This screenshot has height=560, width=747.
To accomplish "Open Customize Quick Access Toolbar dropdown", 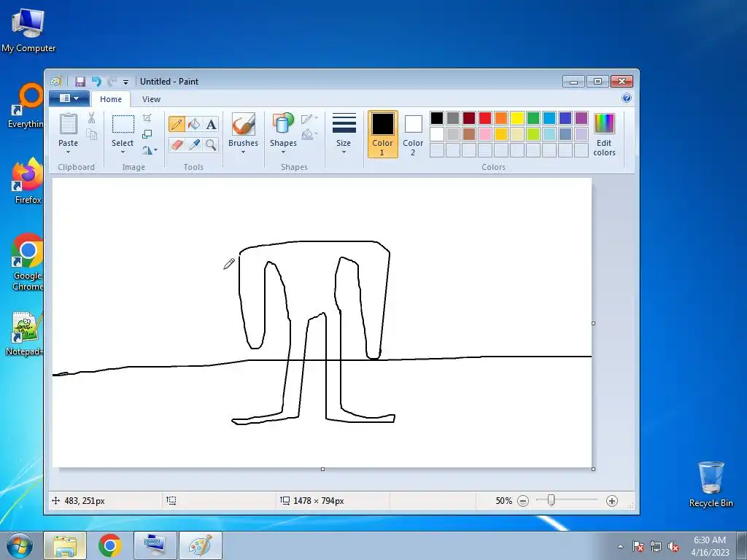I will tap(125, 82).
